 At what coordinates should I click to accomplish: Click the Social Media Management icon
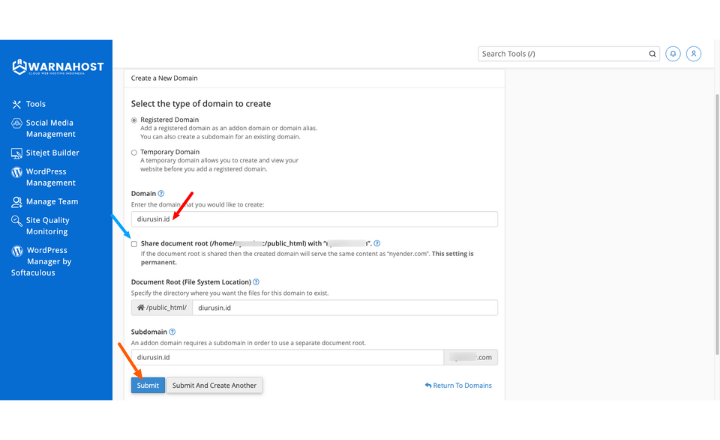pyautogui.click(x=17, y=124)
